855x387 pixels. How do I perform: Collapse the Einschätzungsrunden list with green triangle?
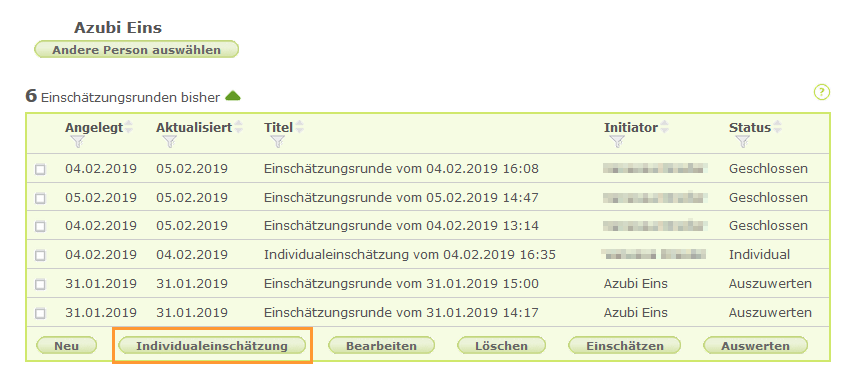coord(233,96)
